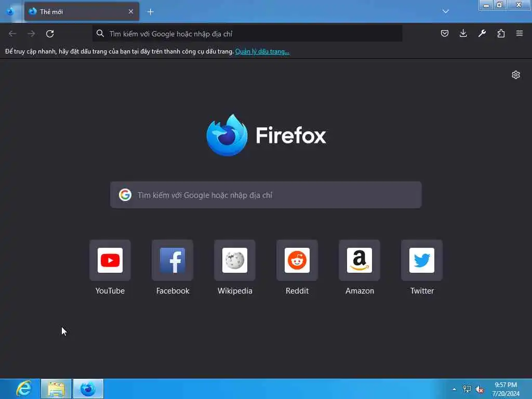Launch Internet Explorer from the taskbar

click(24, 389)
